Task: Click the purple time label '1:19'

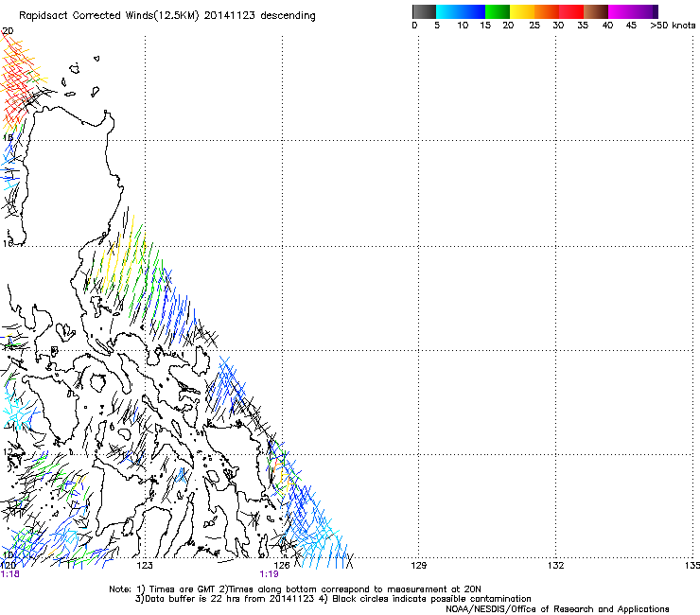Action: 270,574
